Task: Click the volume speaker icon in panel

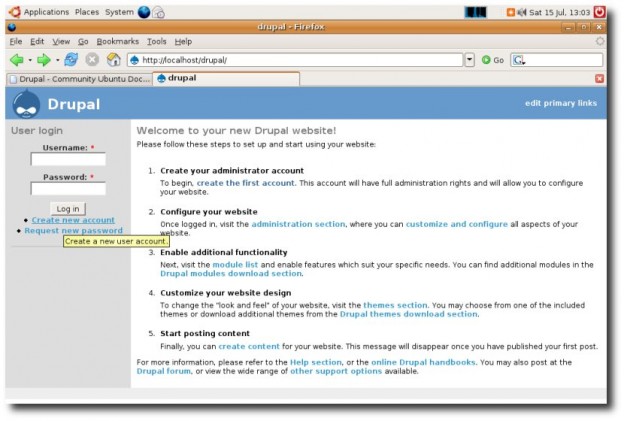Action: click(x=522, y=12)
